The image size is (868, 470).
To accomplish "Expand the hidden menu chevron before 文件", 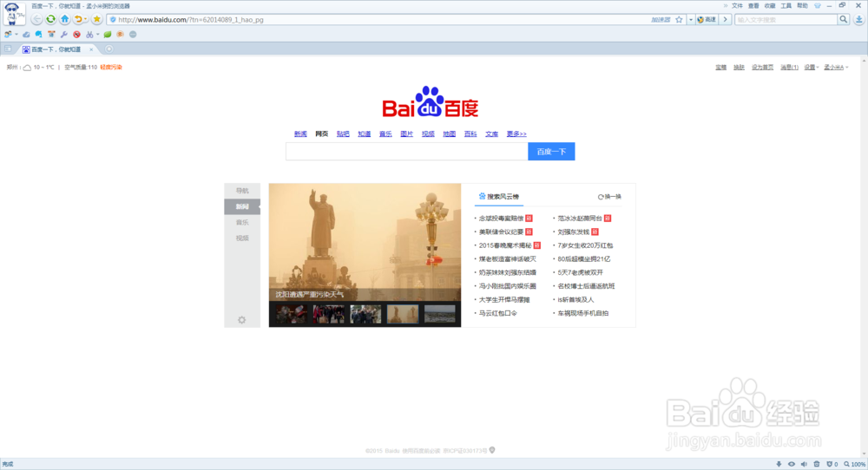I will coord(725,5).
